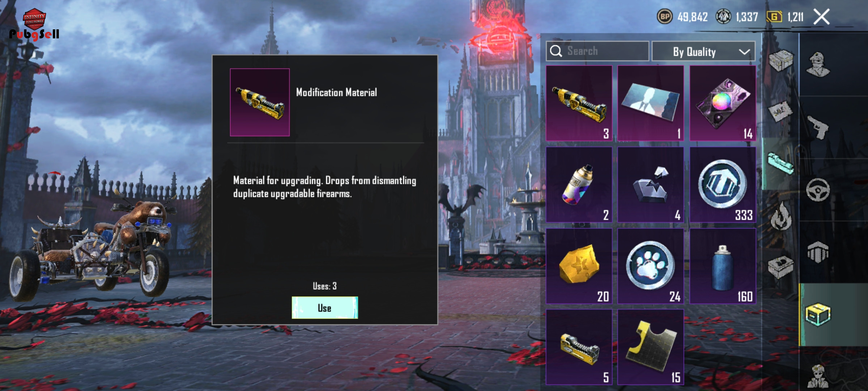Screen dimensions: 868x391
Task: Select the rename card item with count 1
Action: pos(651,103)
